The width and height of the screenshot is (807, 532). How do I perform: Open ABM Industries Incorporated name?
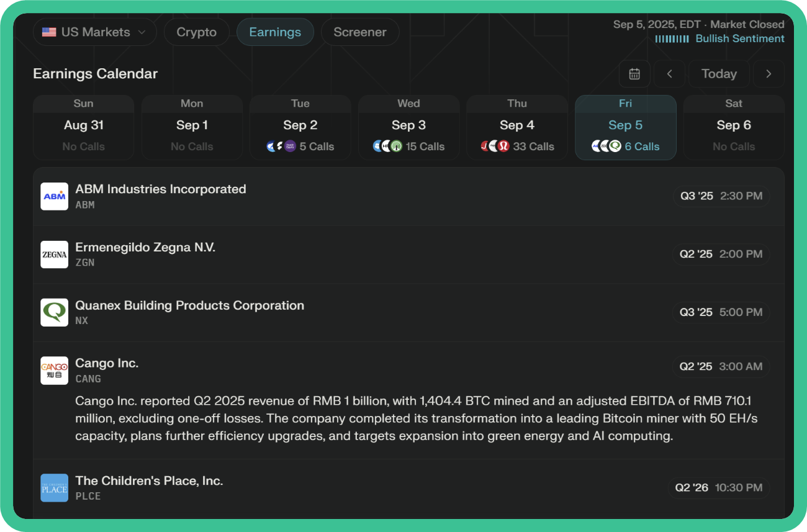tap(161, 189)
